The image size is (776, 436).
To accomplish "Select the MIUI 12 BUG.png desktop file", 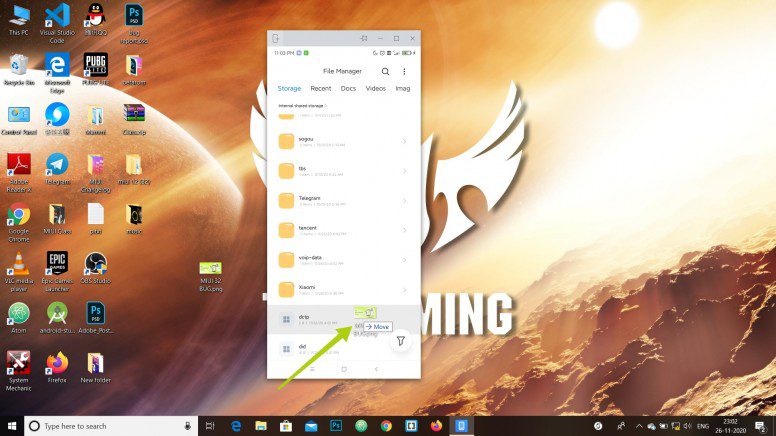I will [210, 277].
